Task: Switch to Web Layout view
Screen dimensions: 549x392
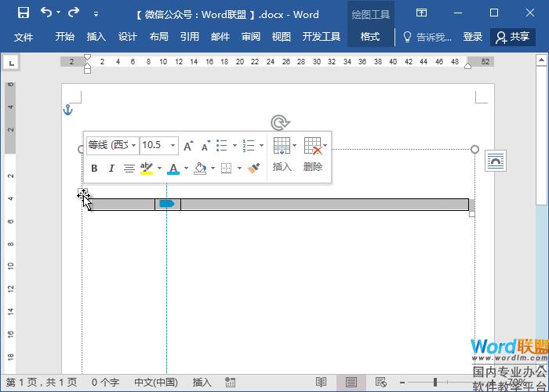Action: tap(380, 383)
